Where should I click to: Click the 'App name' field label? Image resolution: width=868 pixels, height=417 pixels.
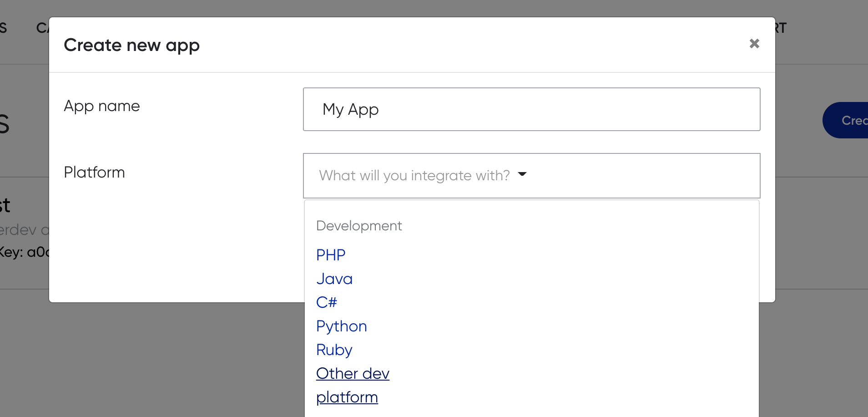tap(102, 106)
